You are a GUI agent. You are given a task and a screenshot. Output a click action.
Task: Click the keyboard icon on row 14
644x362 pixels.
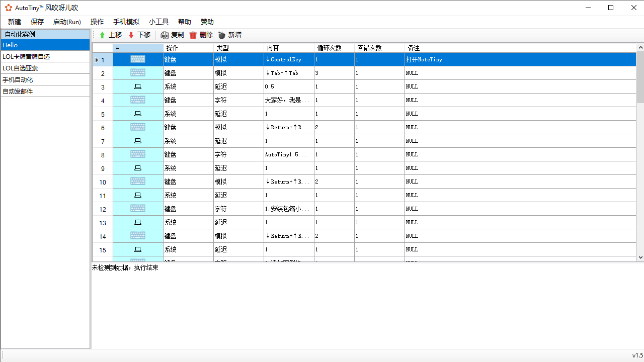pyautogui.click(x=137, y=235)
